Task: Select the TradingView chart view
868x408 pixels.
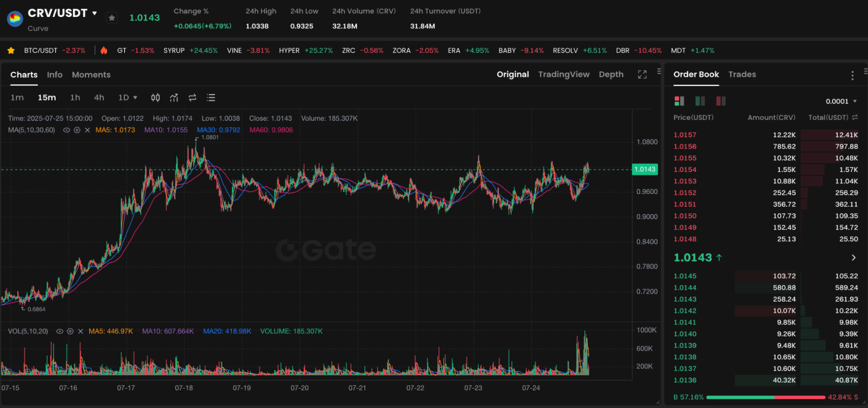Action: pos(564,74)
